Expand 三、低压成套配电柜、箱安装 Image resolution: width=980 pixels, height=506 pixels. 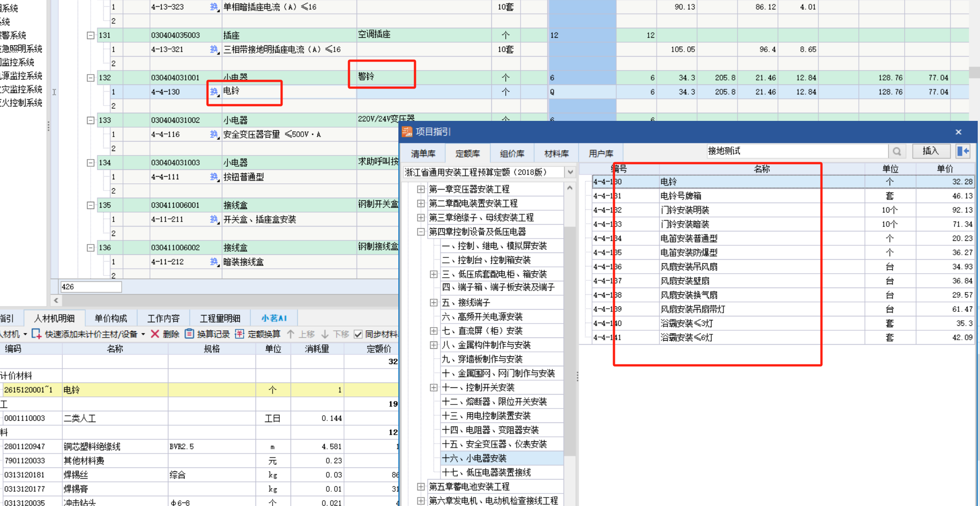[433, 274]
